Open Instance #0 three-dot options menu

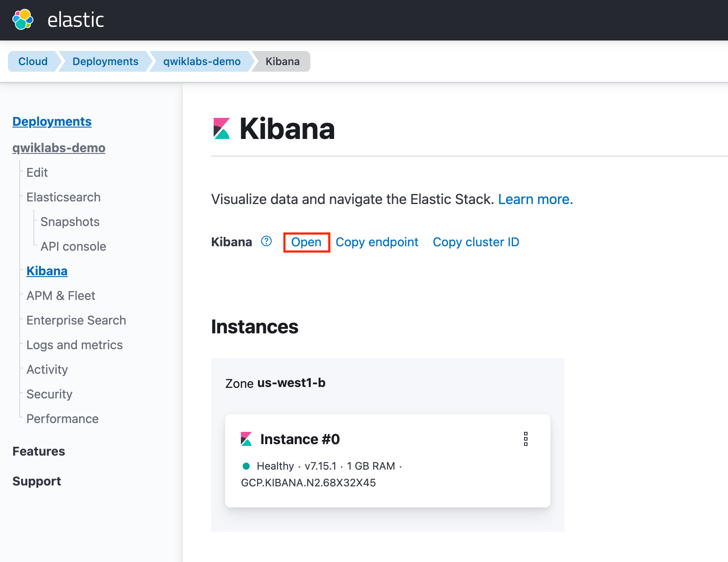pyautogui.click(x=525, y=439)
